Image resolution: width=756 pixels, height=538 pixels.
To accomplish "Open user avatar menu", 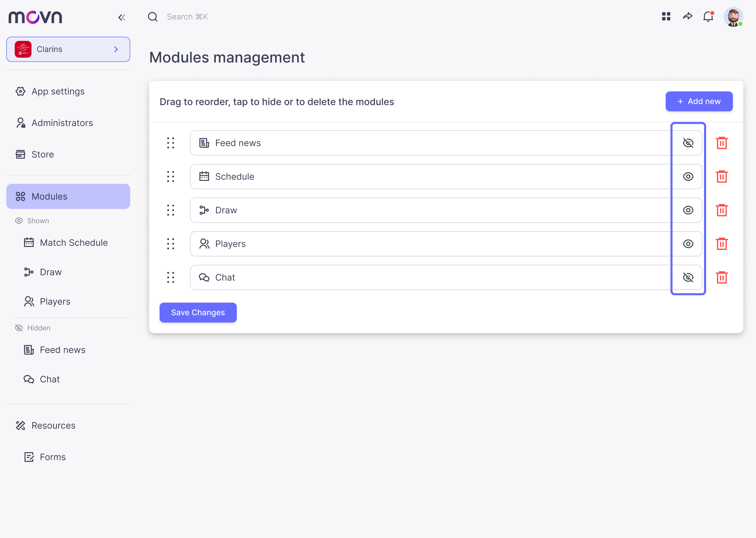I will [733, 17].
